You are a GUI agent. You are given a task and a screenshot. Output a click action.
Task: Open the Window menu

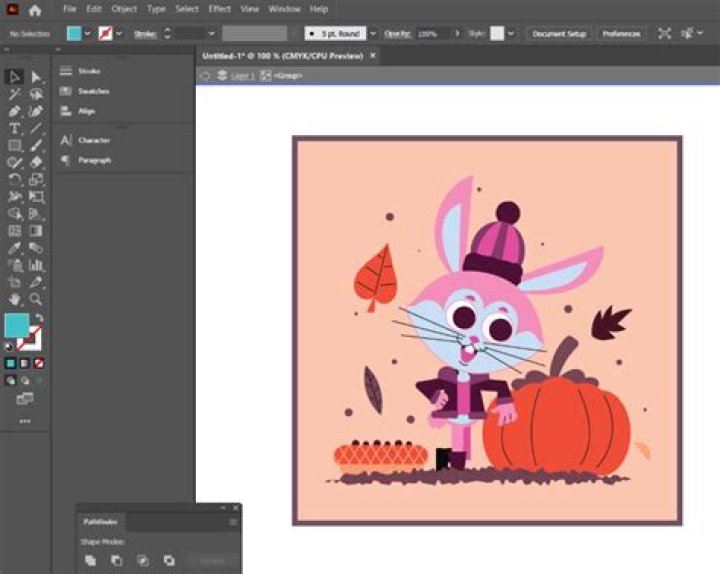coord(284,9)
